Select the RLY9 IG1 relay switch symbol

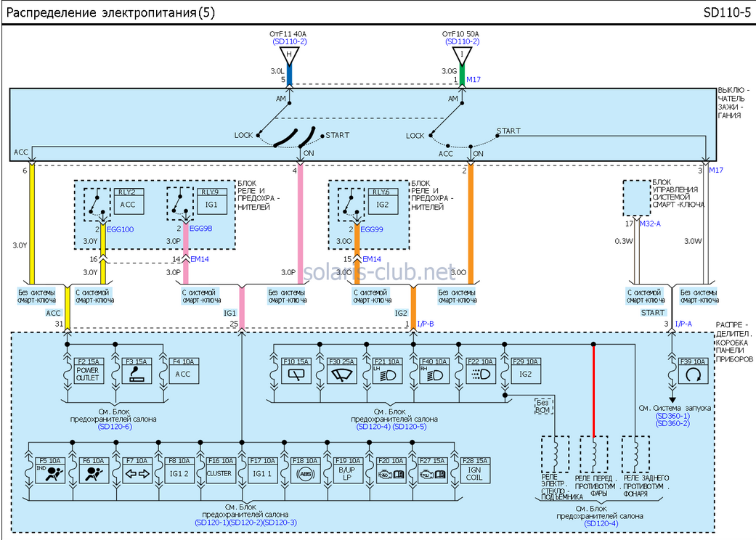(x=180, y=205)
